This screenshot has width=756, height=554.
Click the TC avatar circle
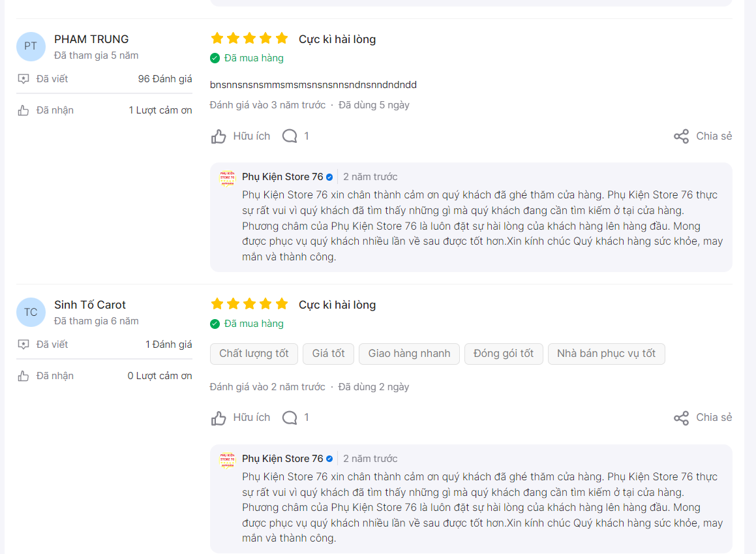tap(31, 312)
